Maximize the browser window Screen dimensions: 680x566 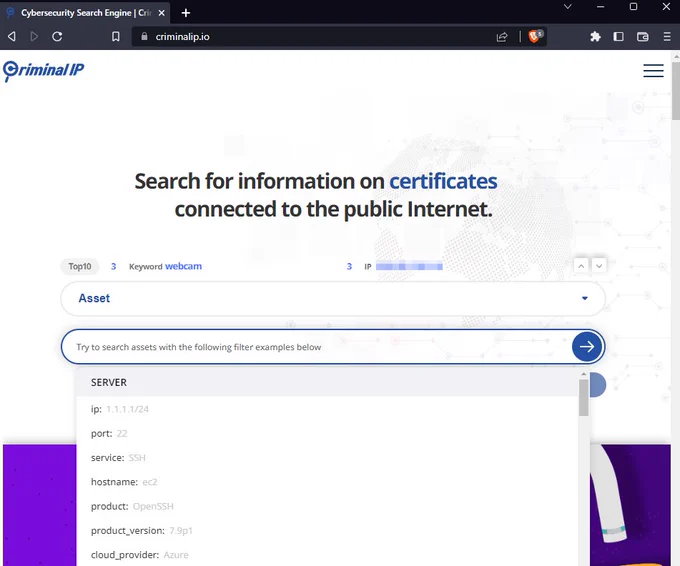(x=634, y=7)
